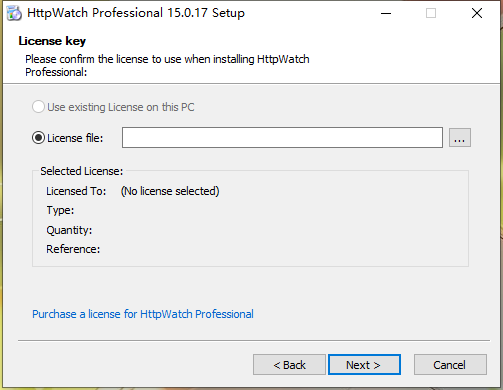
Task: Minimize the HttpWatch Setup window
Action: 386,13
